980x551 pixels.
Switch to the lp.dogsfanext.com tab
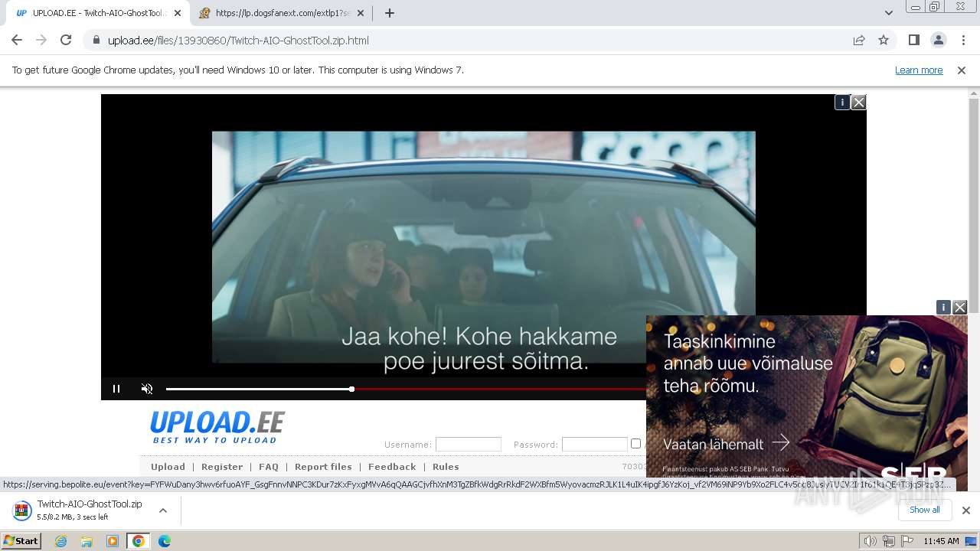pyautogui.click(x=280, y=13)
